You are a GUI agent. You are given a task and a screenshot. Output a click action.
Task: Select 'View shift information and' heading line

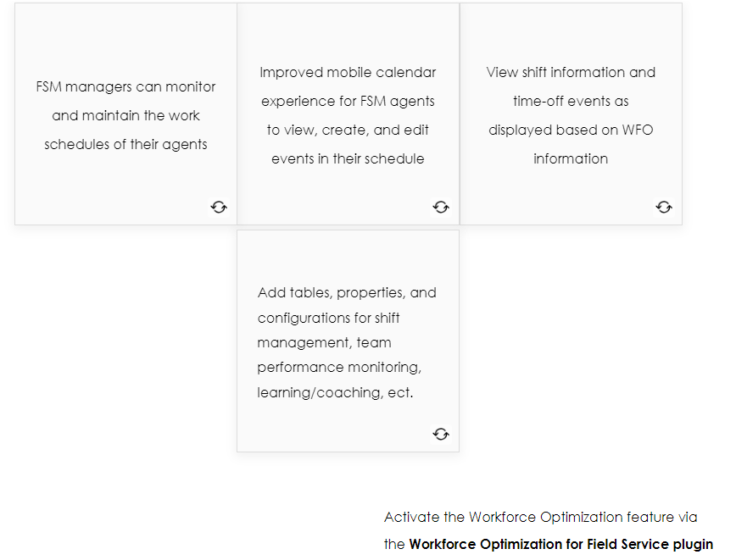(x=571, y=73)
